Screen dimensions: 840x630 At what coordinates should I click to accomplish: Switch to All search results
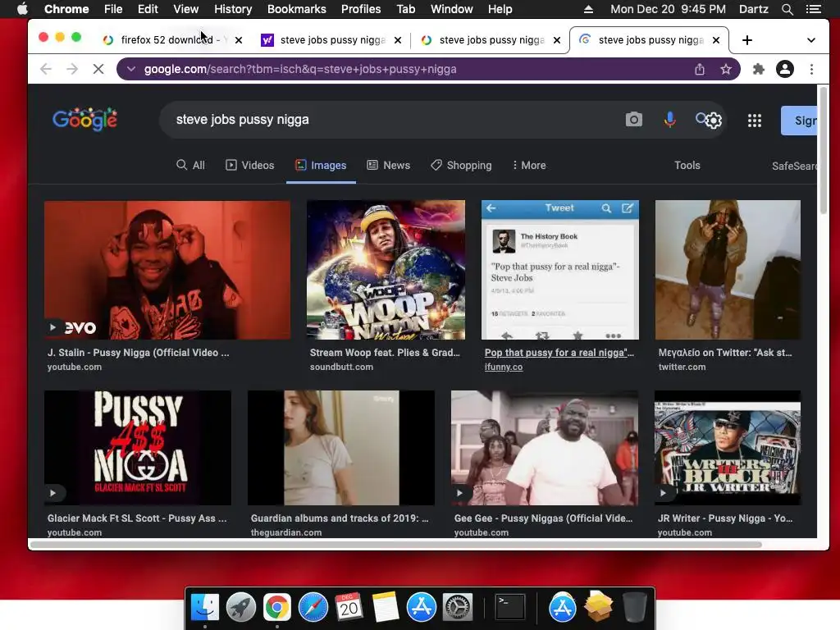click(x=190, y=165)
